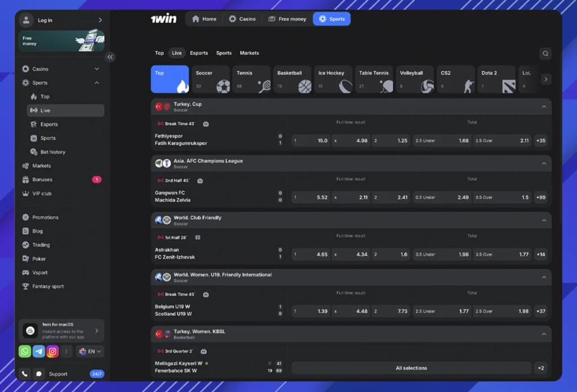Open stats icon for Gangwon FC match
The height and width of the screenshot is (392, 577).
point(200,181)
